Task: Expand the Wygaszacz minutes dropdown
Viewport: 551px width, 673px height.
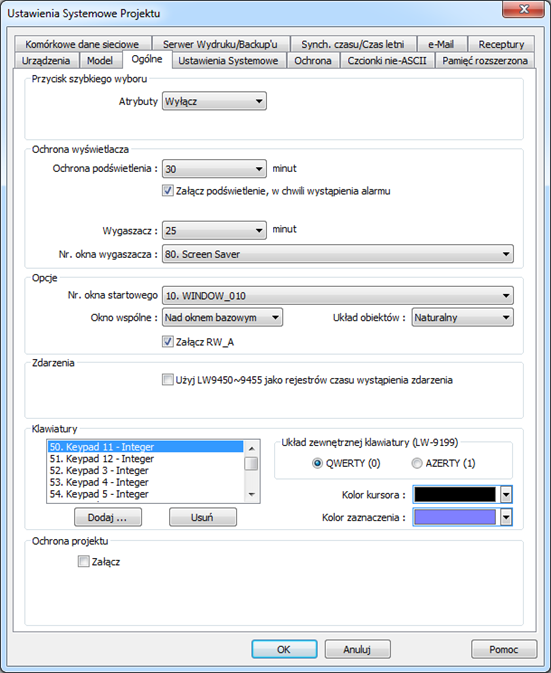Action: coord(214,230)
